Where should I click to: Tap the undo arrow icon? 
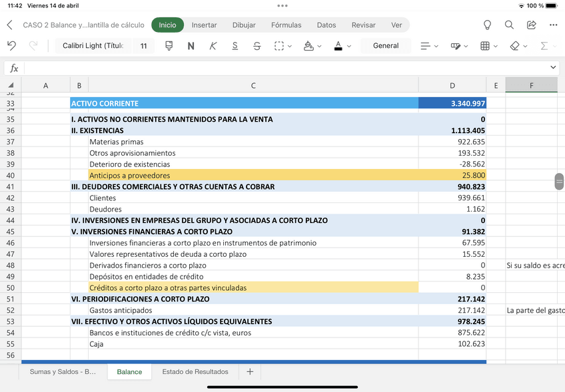11,46
